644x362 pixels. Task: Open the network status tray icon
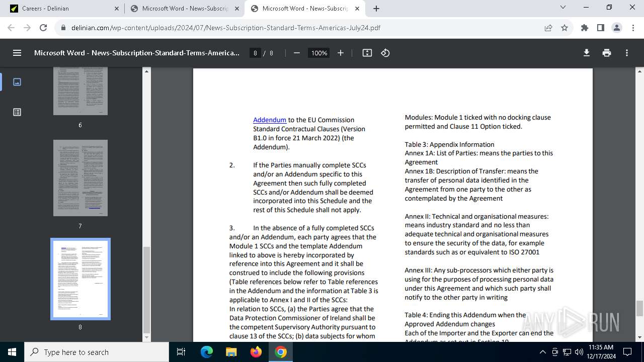[x=567, y=352]
